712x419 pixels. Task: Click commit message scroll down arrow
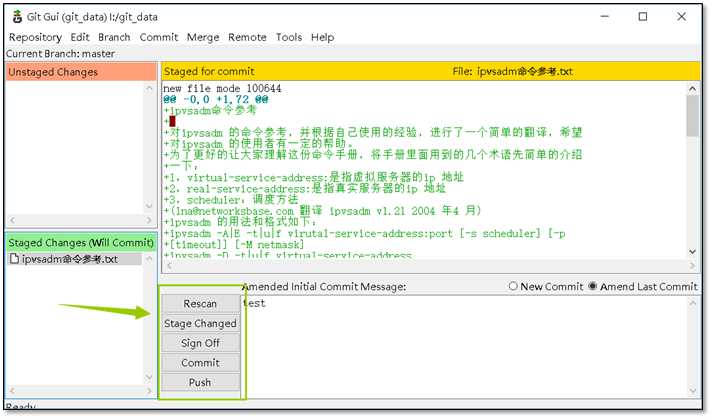pyautogui.click(x=692, y=390)
